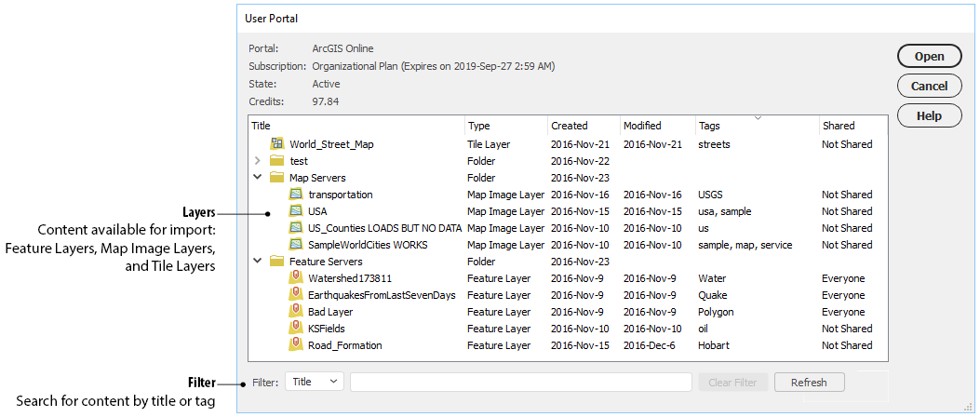Click the 'ArcGIS Online' portal value
The height and width of the screenshot is (417, 980).
(x=343, y=48)
